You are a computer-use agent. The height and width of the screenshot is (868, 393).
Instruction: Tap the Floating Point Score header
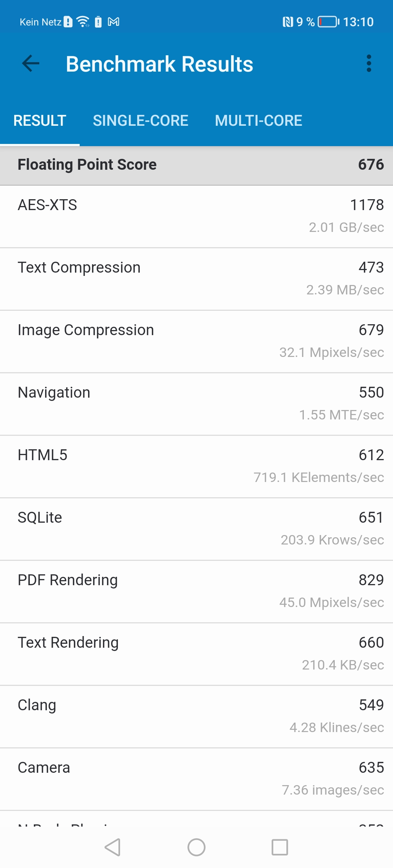tap(196, 165)
